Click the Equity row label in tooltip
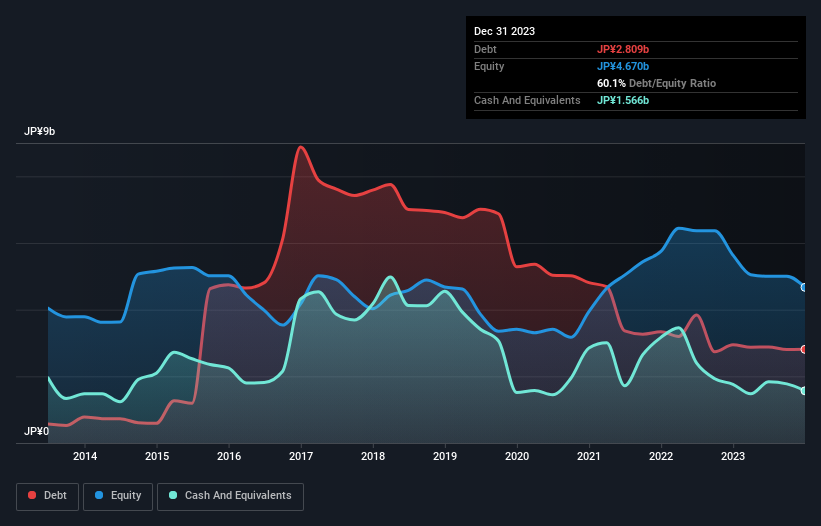 tap(489, 66)
